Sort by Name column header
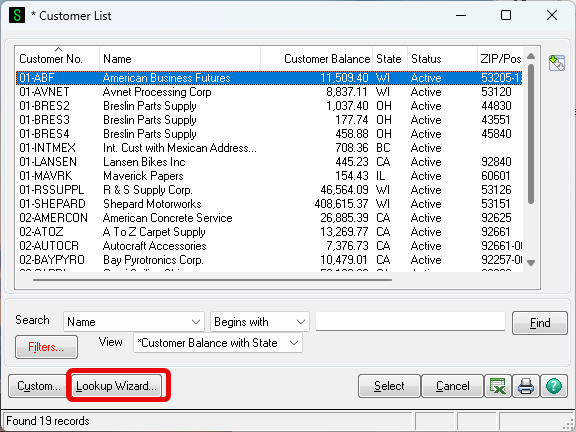This screenshot has width=576, height=432. click(x=180, y=58)
